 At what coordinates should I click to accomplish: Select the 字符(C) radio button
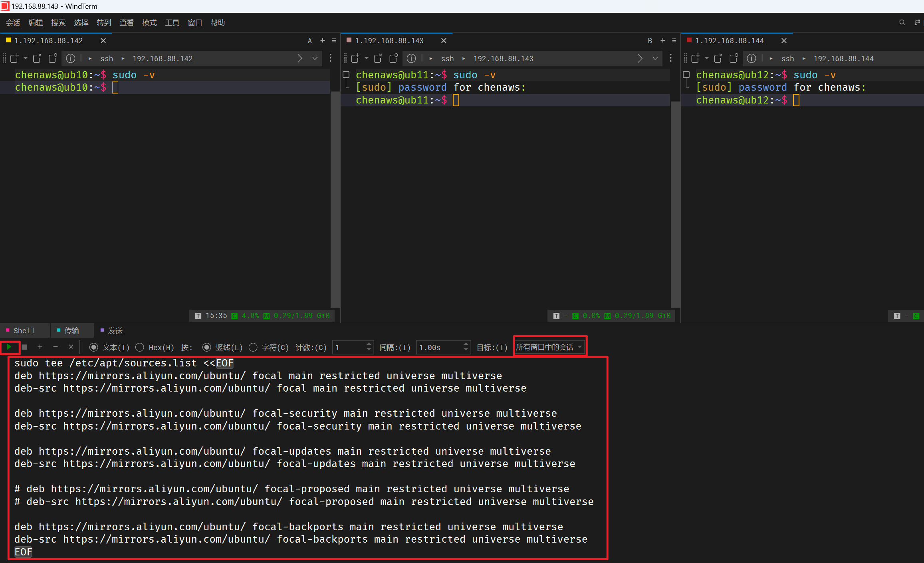pyautogui.click(x=253, y=347)
